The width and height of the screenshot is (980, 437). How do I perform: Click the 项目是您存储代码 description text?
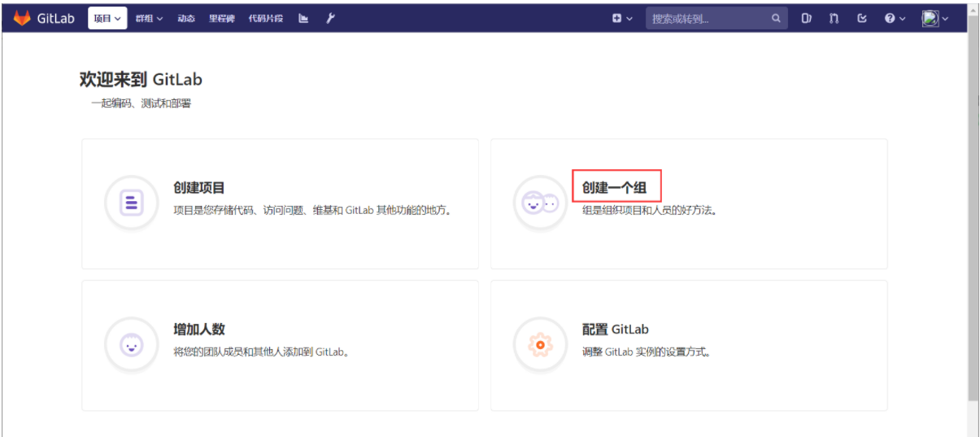click(x=312, y=210)
